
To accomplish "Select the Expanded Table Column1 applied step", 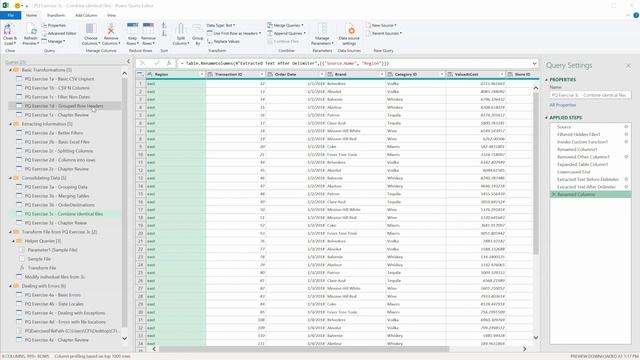I will pyautogui.click(x=590, y=164).
